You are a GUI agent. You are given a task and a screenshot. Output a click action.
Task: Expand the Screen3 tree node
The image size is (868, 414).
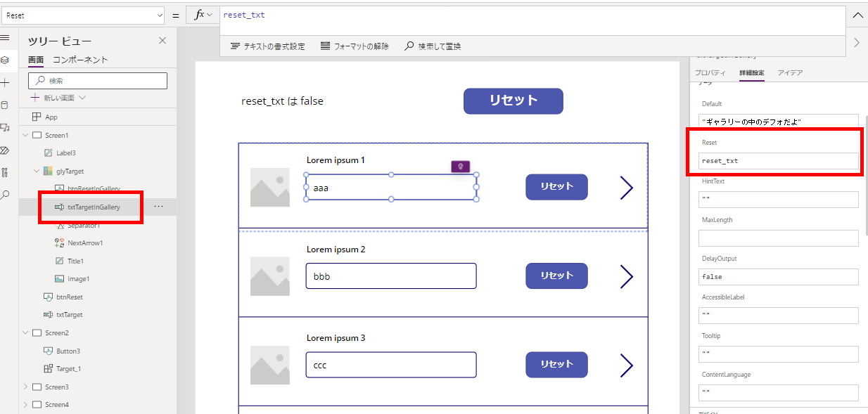(25, 387)
